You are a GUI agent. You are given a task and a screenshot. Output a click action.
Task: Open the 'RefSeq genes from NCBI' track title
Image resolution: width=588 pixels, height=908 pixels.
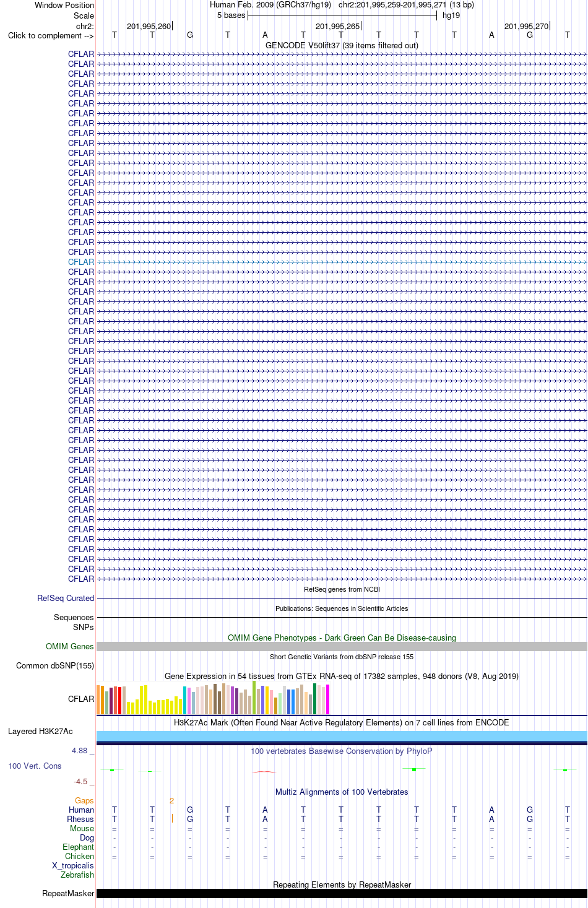pos(342,589)
